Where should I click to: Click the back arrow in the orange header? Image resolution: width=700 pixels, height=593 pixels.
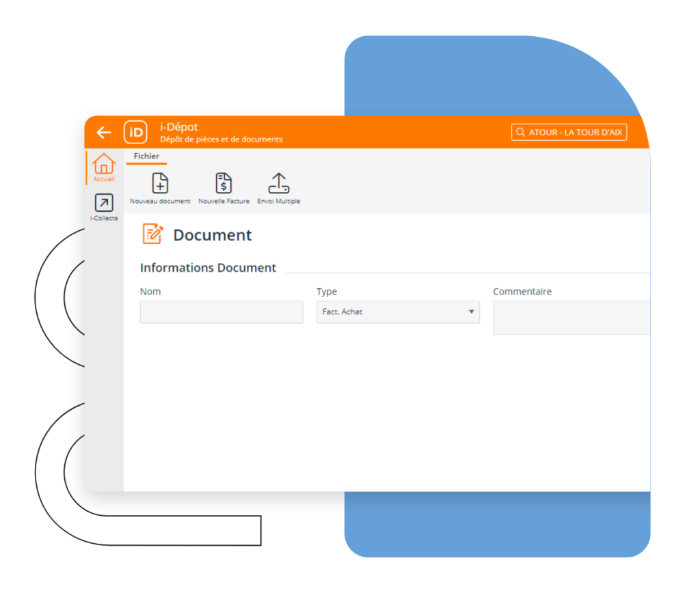click(x=104, y=133)
